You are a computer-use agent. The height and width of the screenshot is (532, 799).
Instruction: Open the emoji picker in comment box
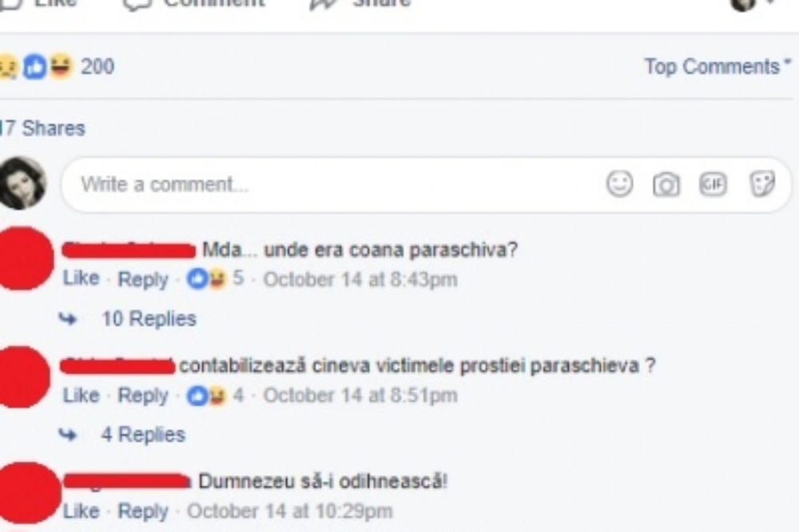click(620, 184)
